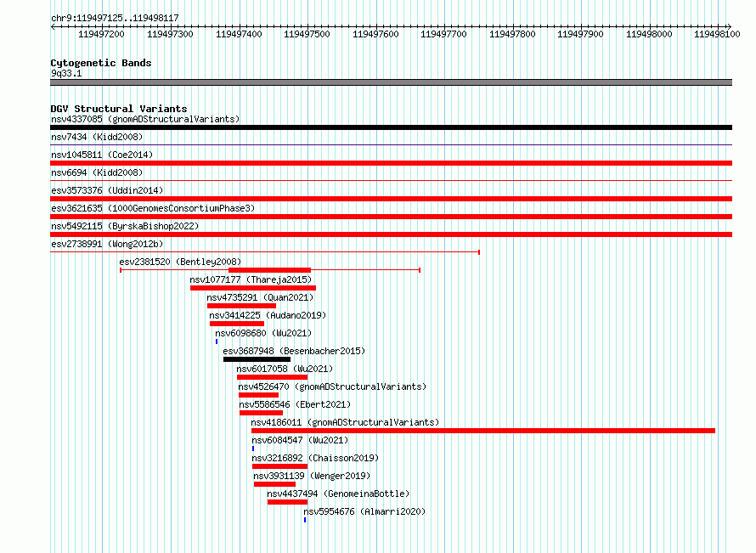
Task: Click ruler position 119497200
Action: pos(101,34)
